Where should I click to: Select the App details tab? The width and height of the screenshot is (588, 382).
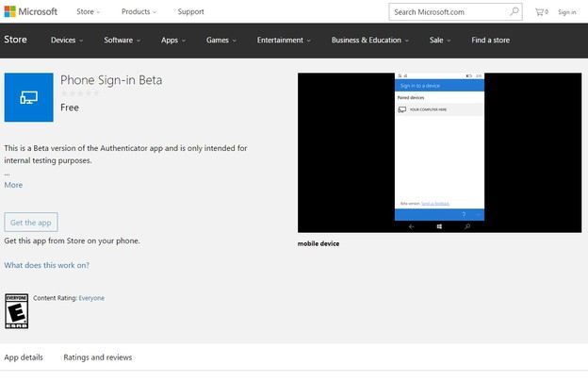24,357
